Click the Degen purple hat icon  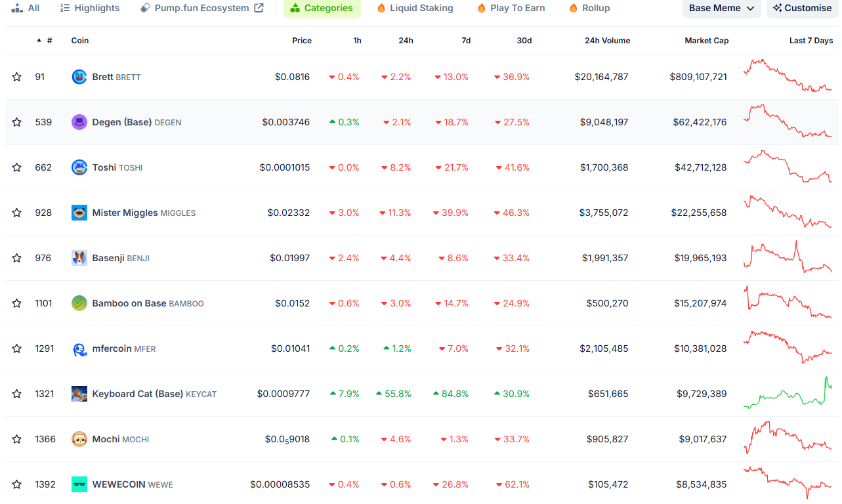(x=79, y=122)
